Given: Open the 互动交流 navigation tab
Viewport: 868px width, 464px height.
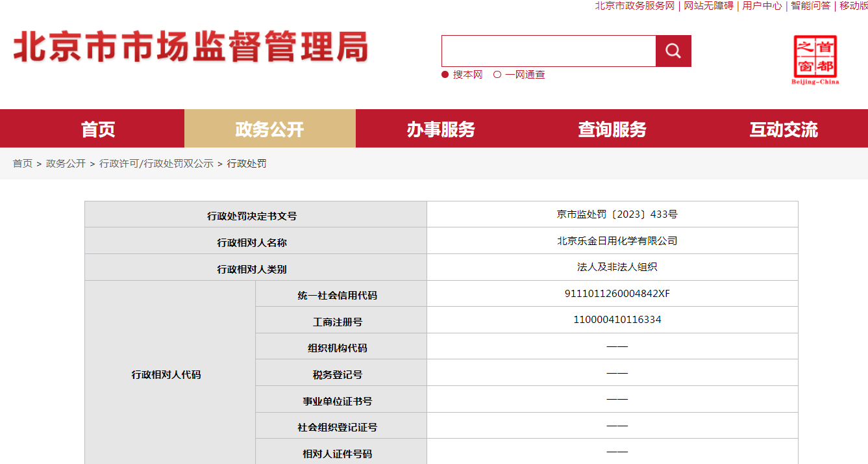Looking at the screenshot, I should [784, 129].
